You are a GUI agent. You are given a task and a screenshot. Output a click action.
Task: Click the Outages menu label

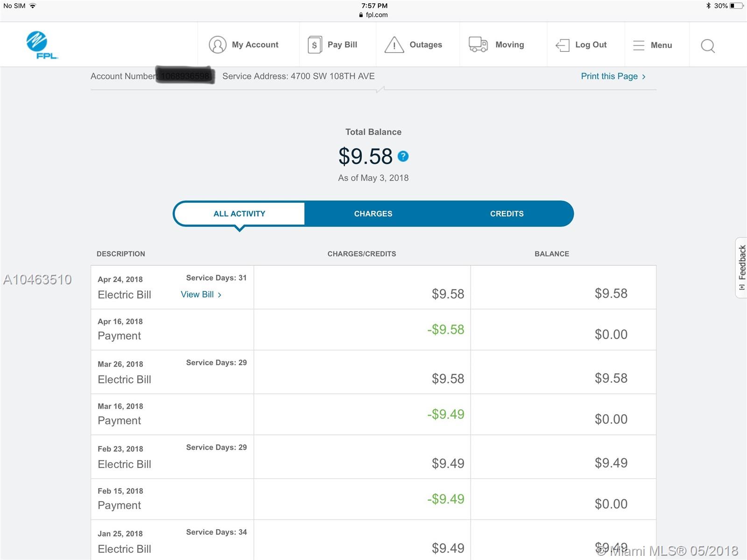coord(425,45)
